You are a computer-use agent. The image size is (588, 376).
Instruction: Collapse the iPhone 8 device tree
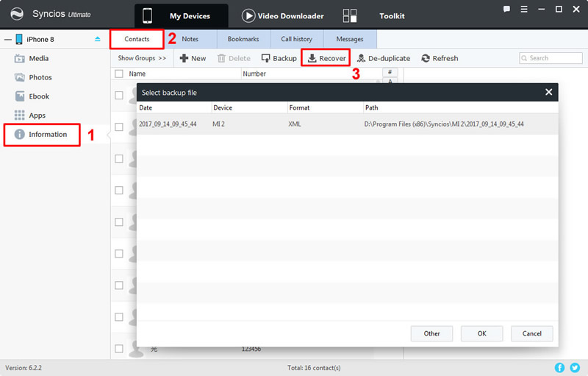pos(8,40)
